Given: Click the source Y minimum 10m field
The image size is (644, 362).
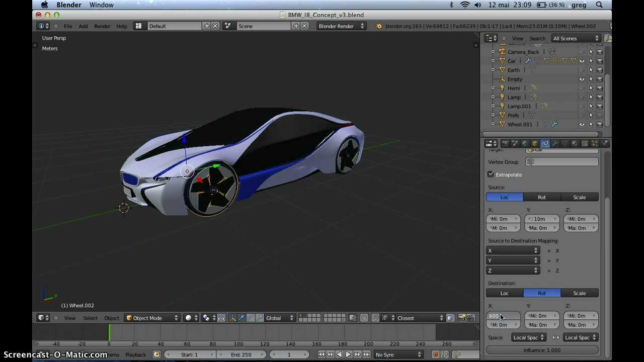Looking at the screenshot, I should pos(542,219).
